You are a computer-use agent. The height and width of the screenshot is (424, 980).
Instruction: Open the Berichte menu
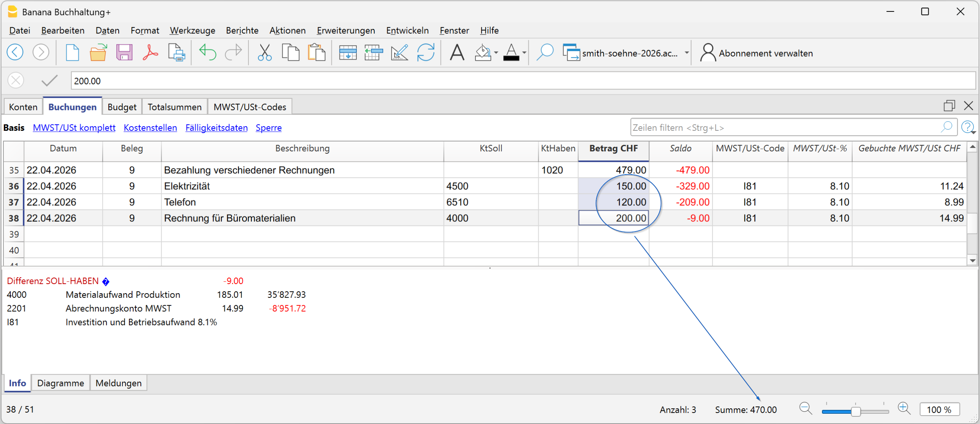click(x=242, y=30)
